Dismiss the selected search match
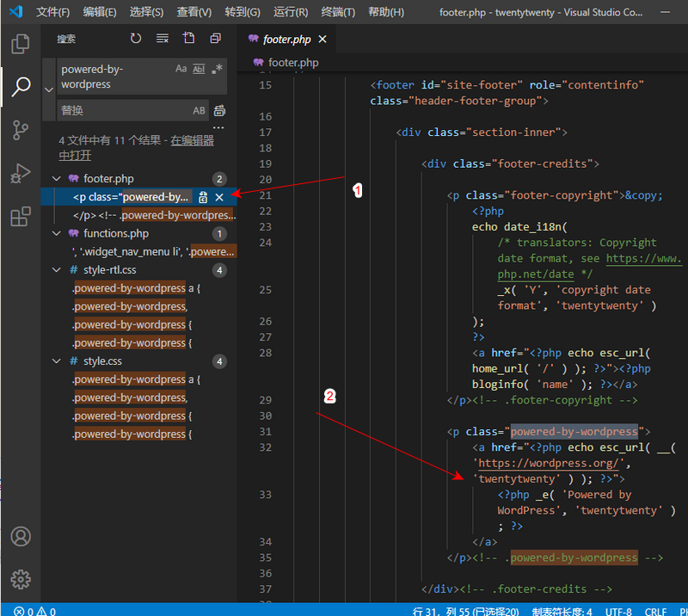688x616 pixels. (x=219, y=198)
